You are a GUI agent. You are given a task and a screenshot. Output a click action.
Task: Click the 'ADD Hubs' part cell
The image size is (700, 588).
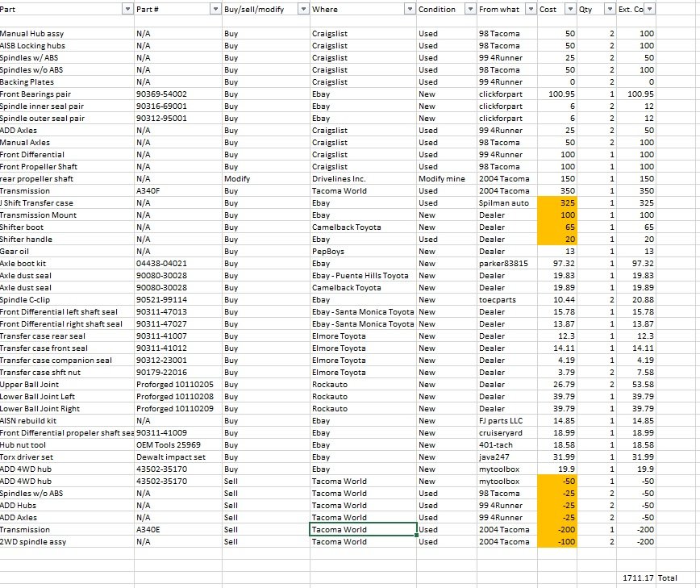[66, 505]
